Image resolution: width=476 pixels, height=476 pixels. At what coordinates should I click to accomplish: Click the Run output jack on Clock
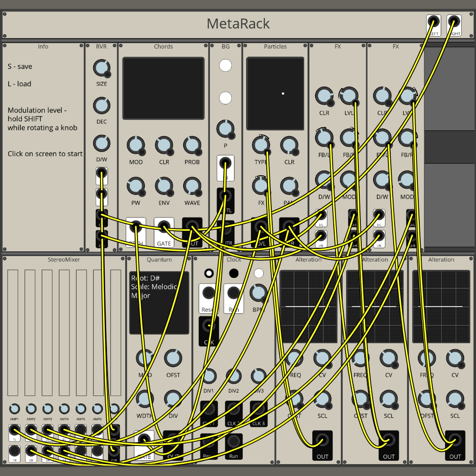[234, 442]
